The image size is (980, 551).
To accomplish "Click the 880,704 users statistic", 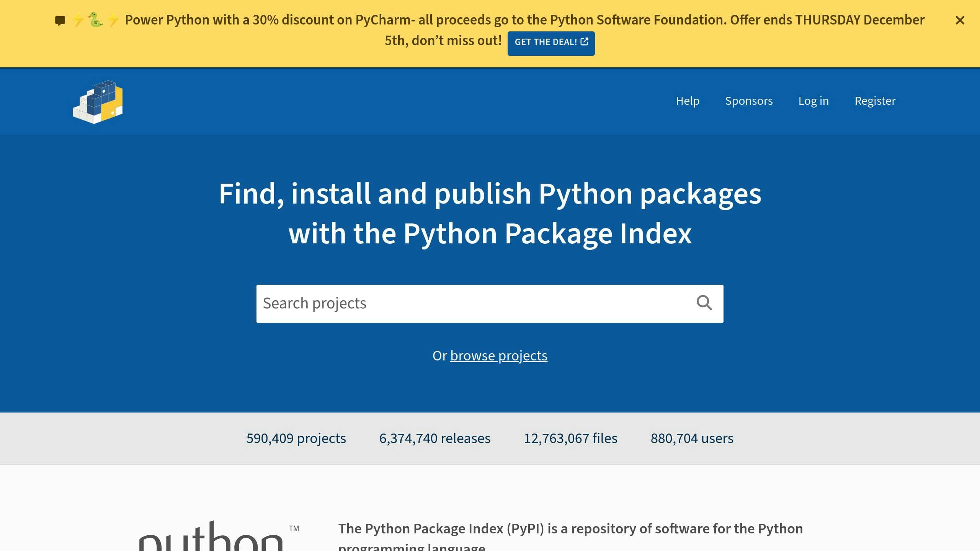I will pos(691,438).
